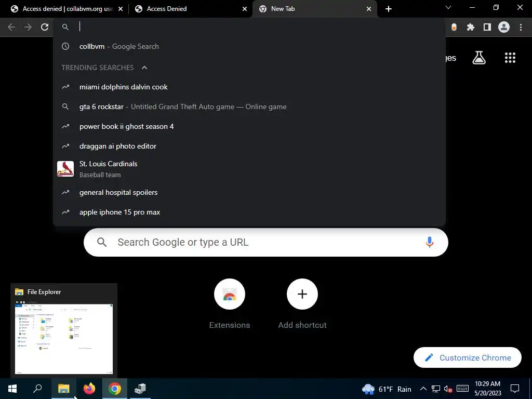
Task: Reload the current page
Action: [x=45, y=27]
